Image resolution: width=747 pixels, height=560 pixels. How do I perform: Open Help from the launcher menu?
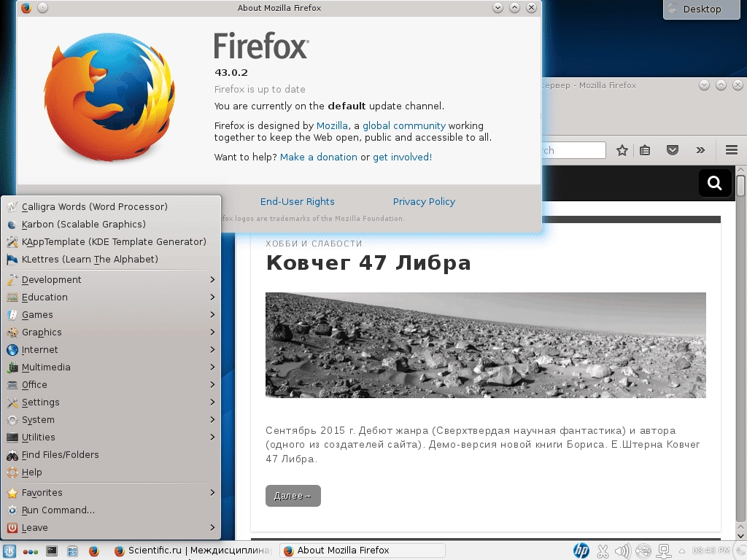coord(111,472)
